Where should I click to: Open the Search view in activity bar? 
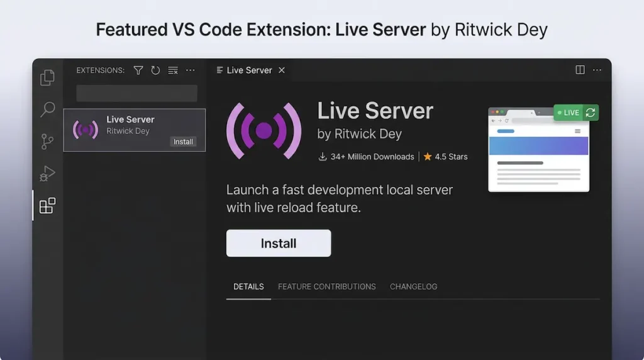[48, 110]
